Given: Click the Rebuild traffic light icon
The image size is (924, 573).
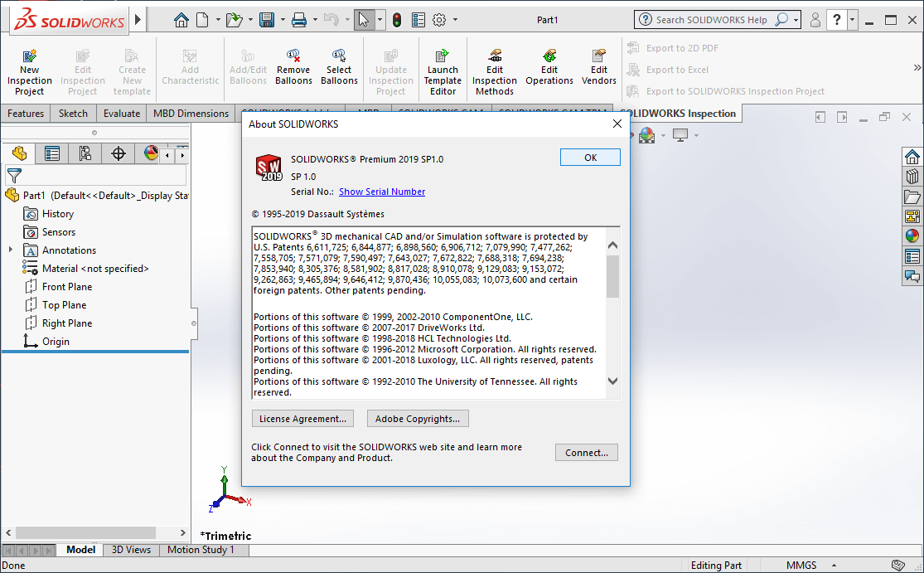Looking at the screenshot, I should [397, 20].
